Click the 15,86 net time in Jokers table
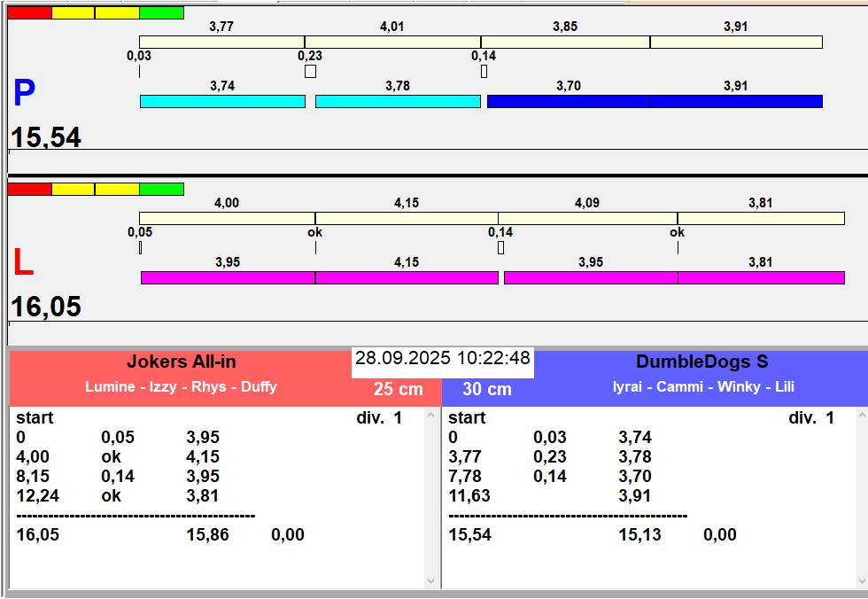This screenshot has width=868, height=599. click(x=207, y=535)
